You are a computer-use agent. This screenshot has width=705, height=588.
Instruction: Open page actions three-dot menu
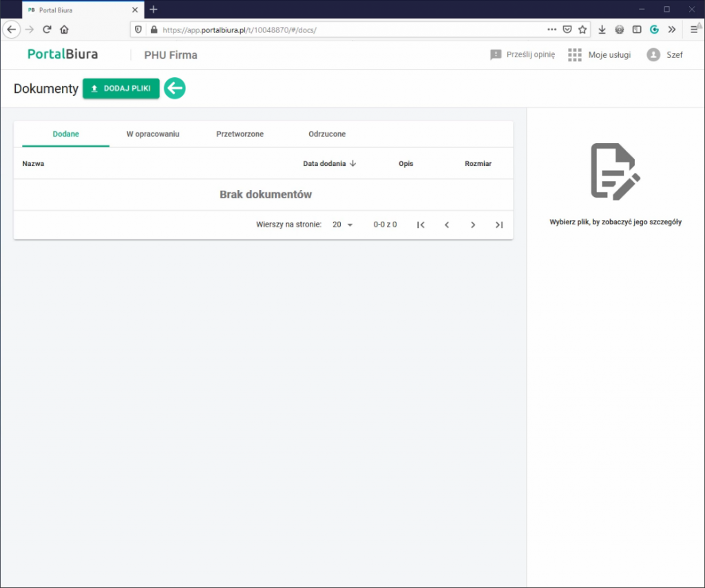point(551,30)
